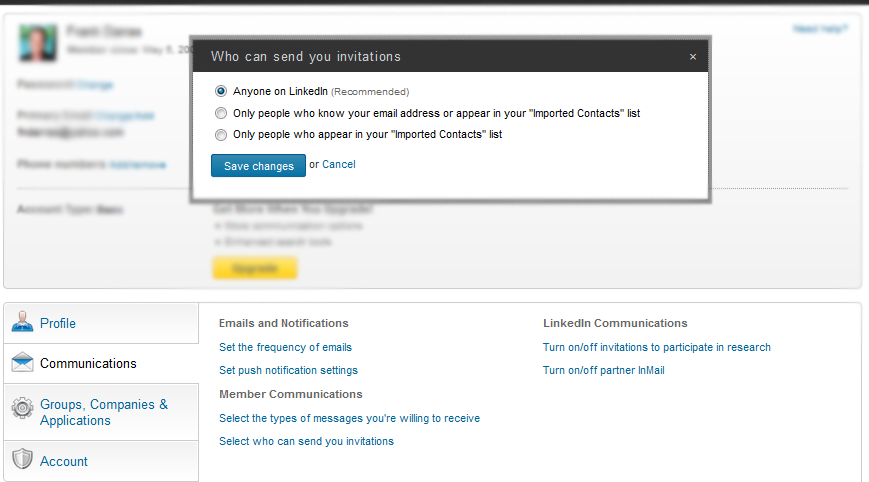Viewport: 869px width, 482px height.
Task: Click the Communications envelope icon
Action: [22, 362]
